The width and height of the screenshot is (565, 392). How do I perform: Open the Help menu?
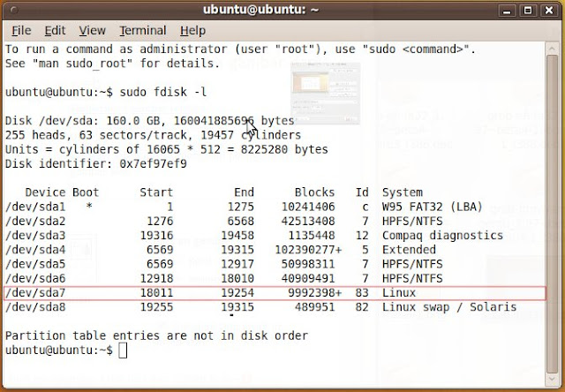[192, 31]
